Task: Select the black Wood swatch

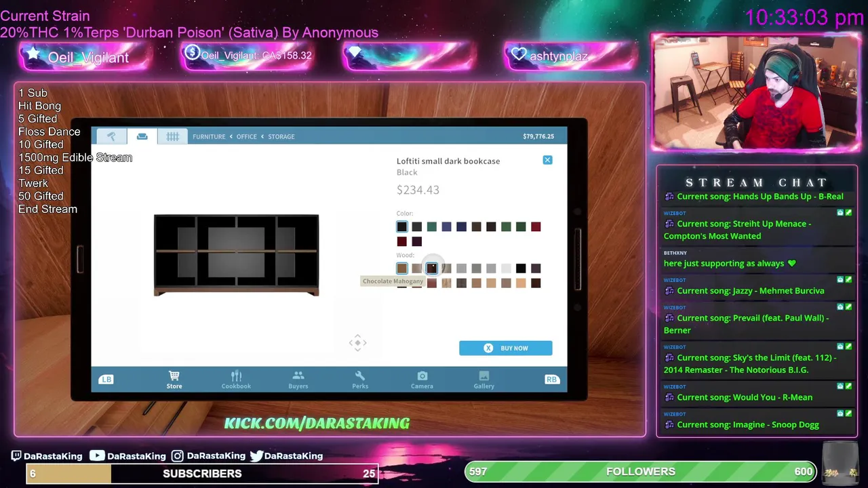Action: pyautogui.click(x=521, y=268)
